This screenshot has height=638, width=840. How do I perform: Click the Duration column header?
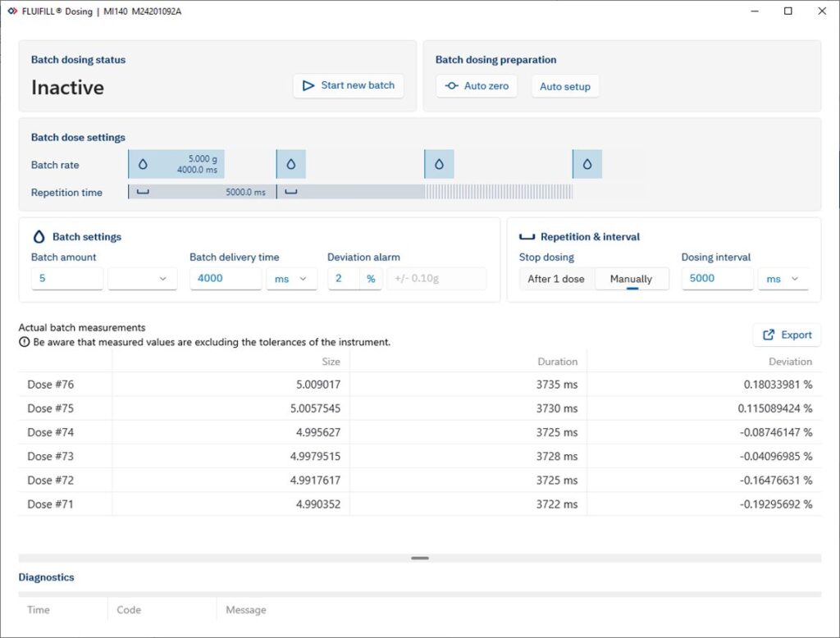pos(558,362)
